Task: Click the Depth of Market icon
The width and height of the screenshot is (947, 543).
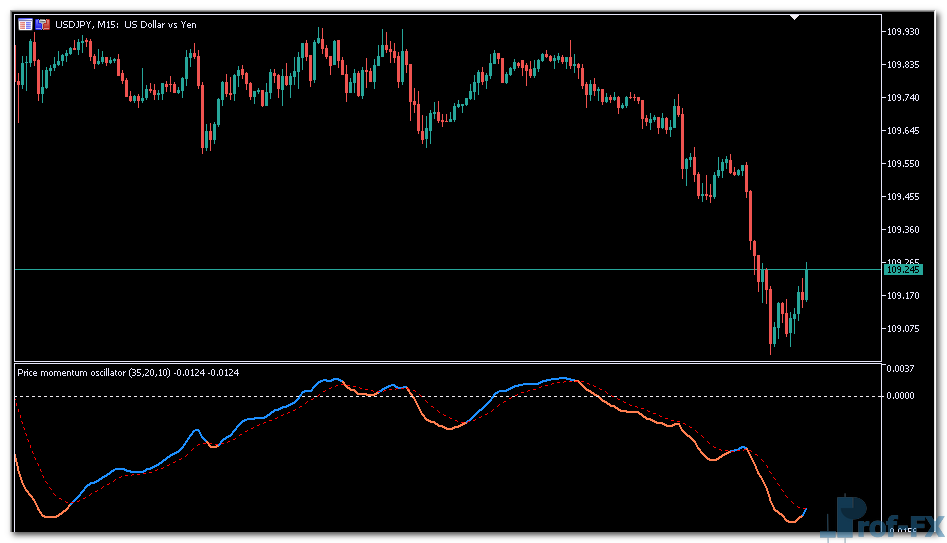Action: coord(42,24)
